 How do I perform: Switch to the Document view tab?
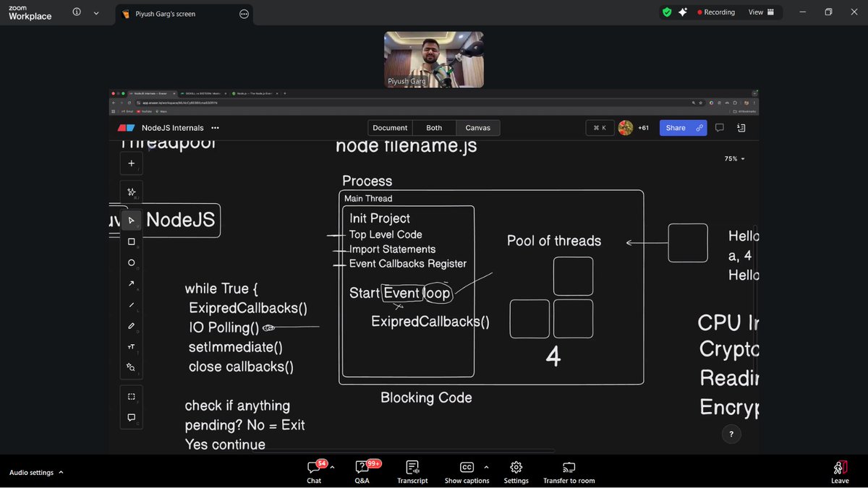(x=390, y=128)
